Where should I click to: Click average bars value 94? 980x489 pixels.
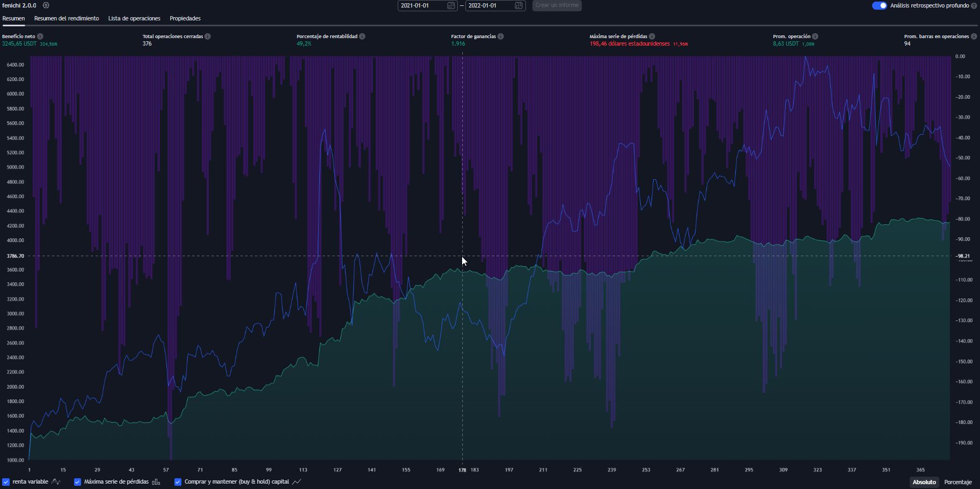[x=907, y=44]
